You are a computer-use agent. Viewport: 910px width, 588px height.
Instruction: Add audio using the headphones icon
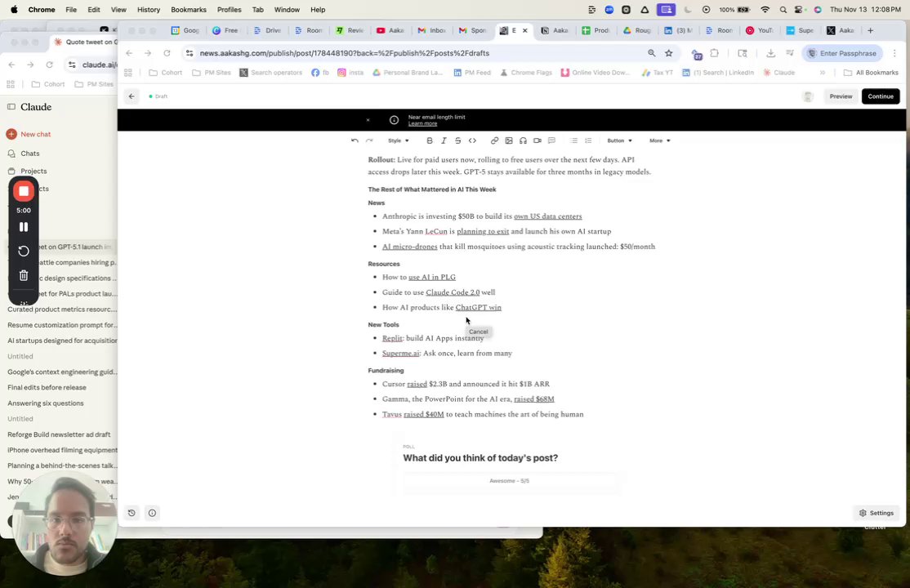point(523,140)
